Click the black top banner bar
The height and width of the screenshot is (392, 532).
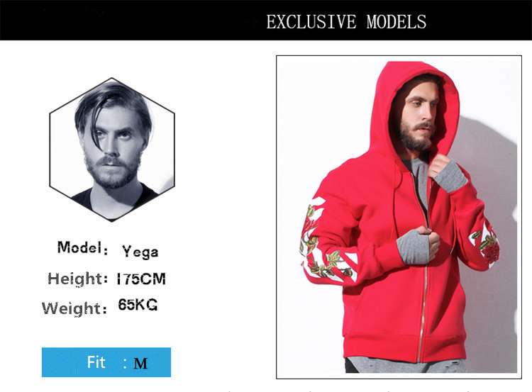tap(266, 20)
